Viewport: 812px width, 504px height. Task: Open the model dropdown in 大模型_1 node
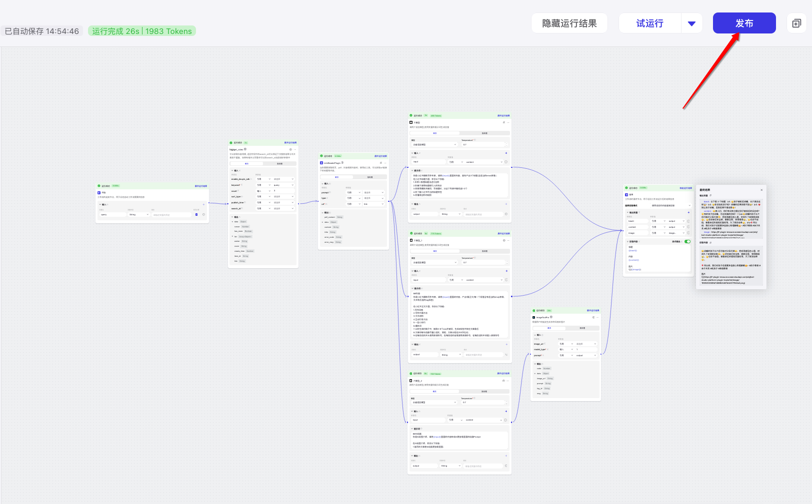point(434,262)
